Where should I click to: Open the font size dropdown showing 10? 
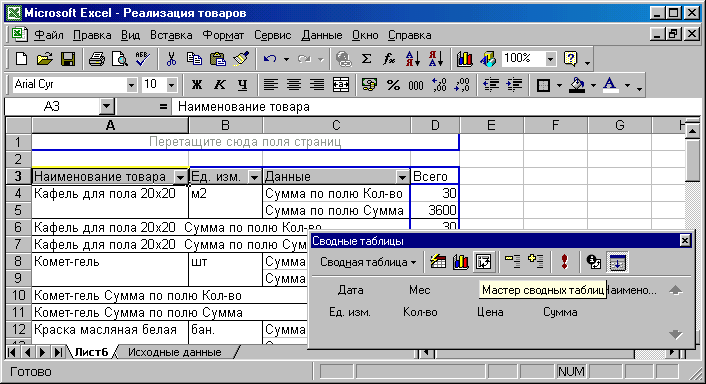click(172, 85)
